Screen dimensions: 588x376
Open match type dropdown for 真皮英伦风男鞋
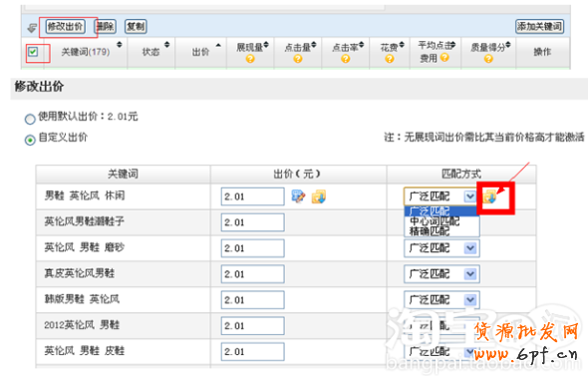tap(441, 274)
